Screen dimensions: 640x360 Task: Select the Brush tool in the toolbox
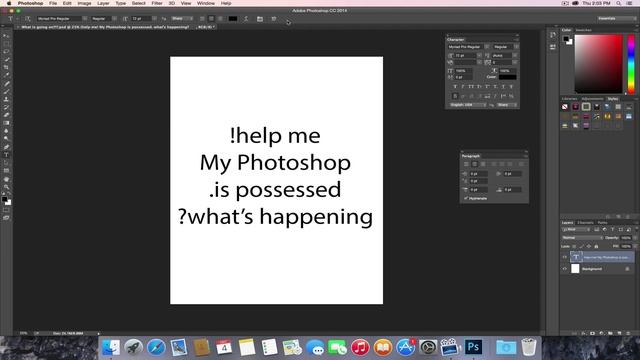click(x=6, y=91)
